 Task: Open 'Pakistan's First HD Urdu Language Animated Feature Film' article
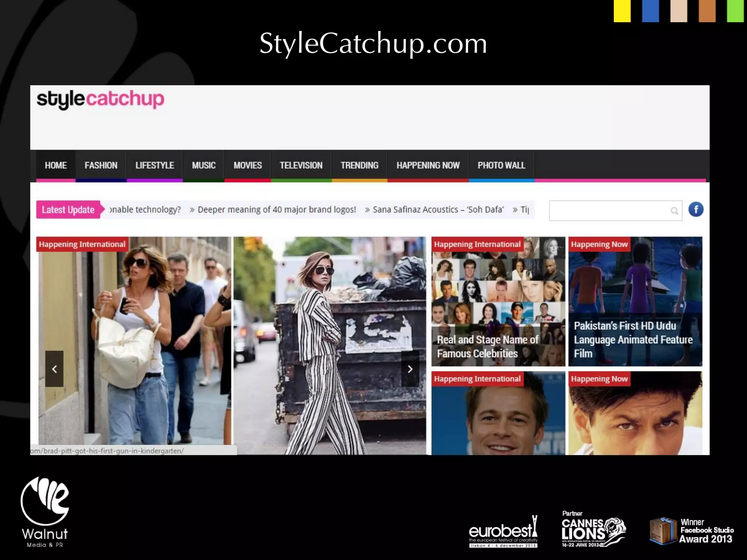[x=633, y=339]
